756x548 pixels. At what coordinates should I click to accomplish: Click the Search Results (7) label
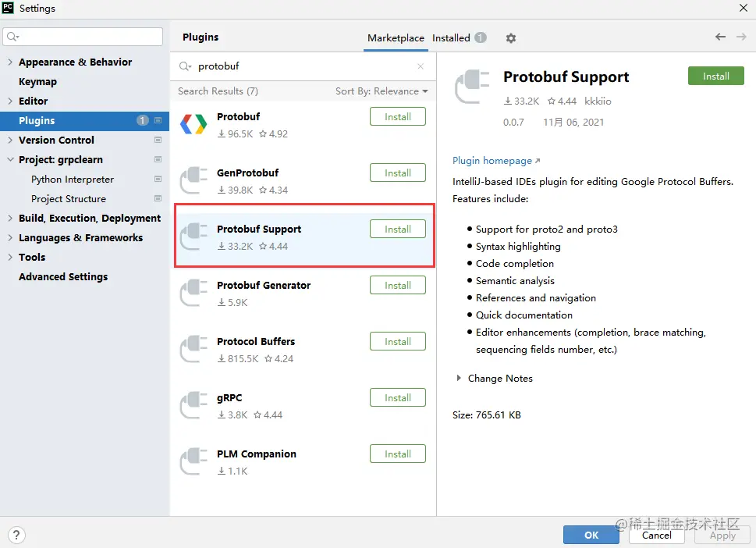point(218,91)
